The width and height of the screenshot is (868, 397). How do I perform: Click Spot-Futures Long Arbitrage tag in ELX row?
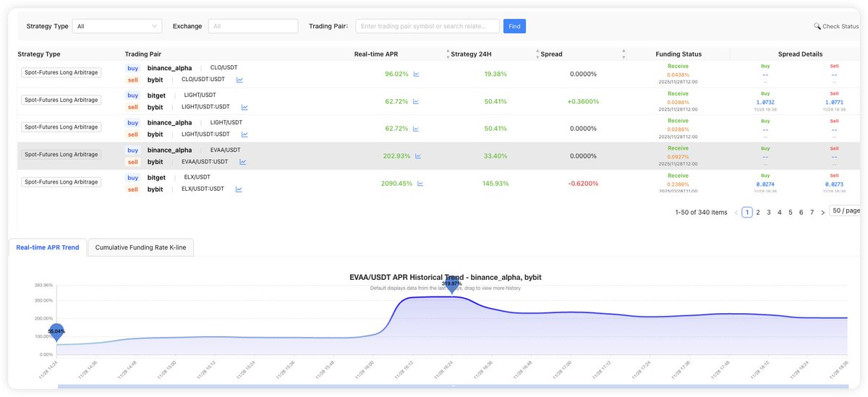[61, 182]
